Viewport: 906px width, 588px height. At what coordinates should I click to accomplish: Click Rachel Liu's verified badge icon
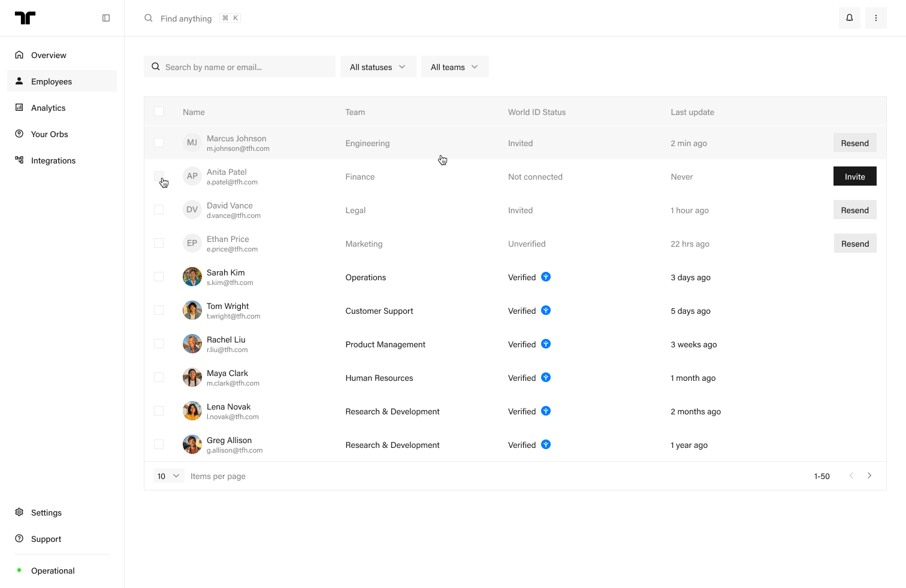click(x=546, y=344)
